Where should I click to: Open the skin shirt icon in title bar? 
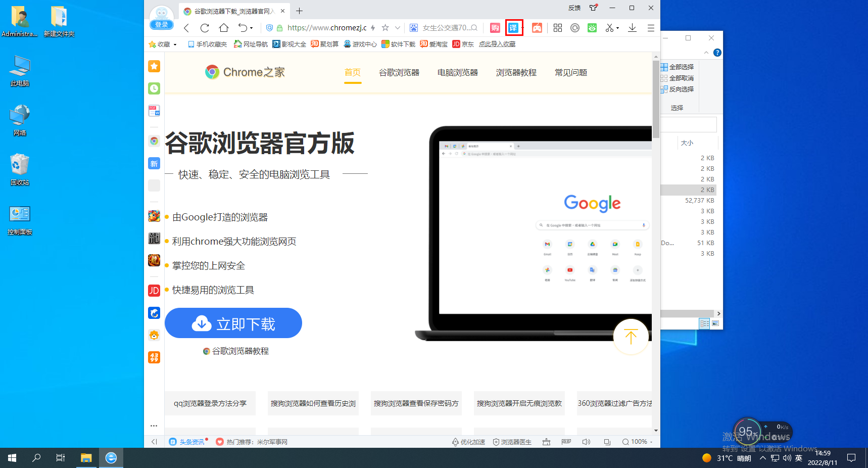point(594,8)
